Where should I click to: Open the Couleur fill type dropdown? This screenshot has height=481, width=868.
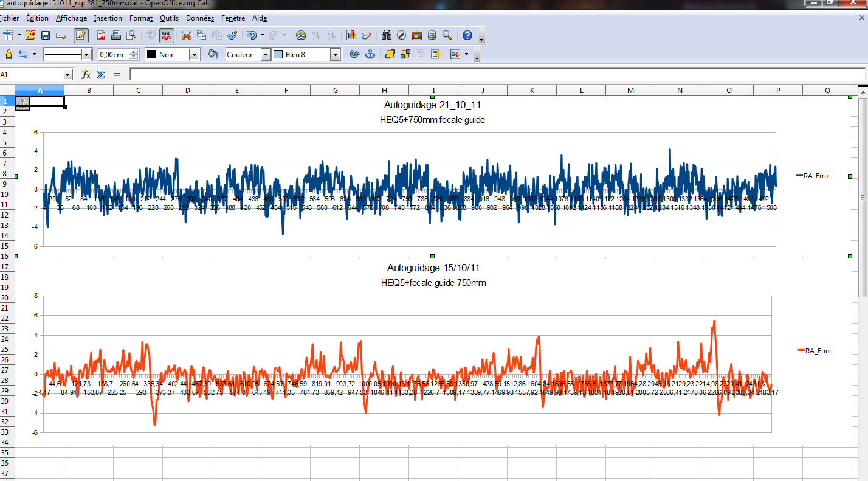pyautogui.click(x=266, y=55)
